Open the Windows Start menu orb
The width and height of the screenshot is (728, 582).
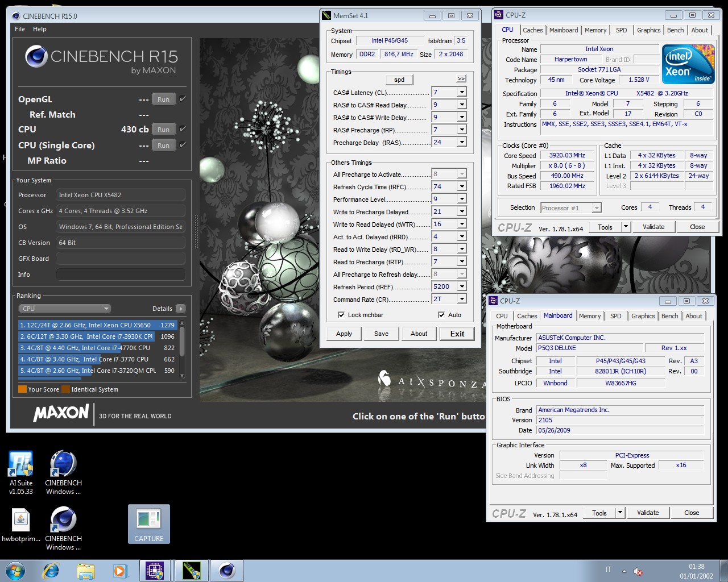tap(15, 571)
